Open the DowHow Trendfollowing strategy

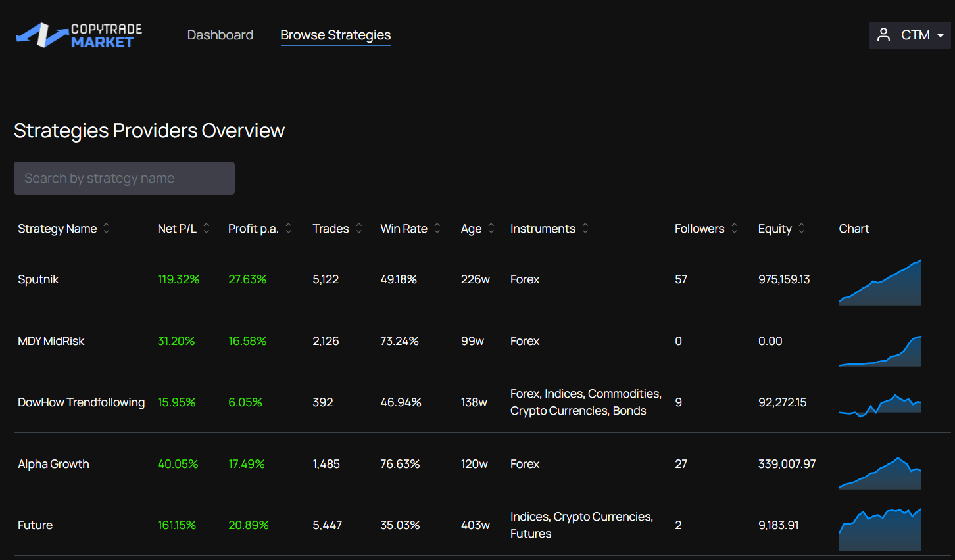(81, 402)
